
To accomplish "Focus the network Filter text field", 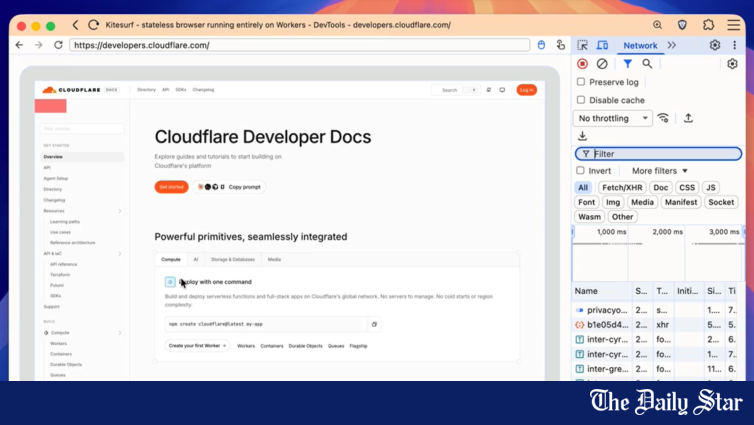I will [658, 154].
